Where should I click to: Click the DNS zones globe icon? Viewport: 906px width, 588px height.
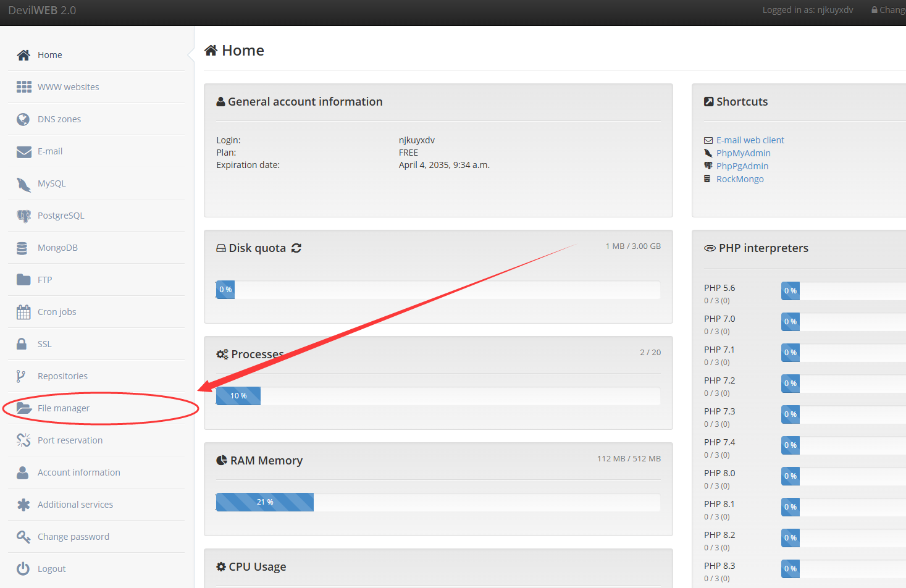point(23,119)
